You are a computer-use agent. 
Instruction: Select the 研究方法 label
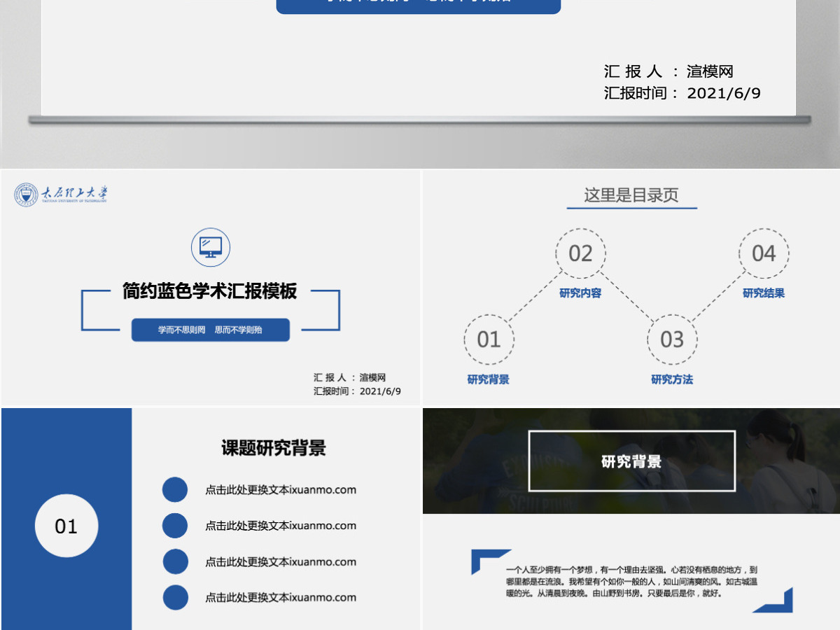pos(672,379)
